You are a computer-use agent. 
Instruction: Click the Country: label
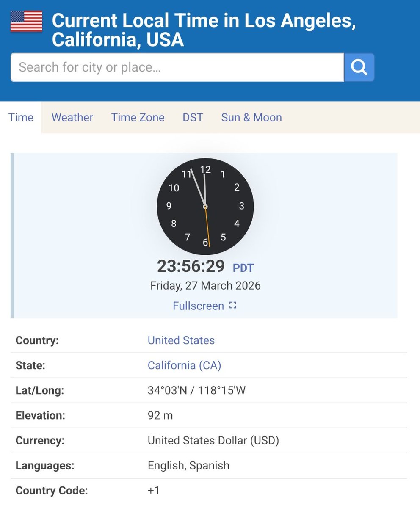tap(37, 340)
